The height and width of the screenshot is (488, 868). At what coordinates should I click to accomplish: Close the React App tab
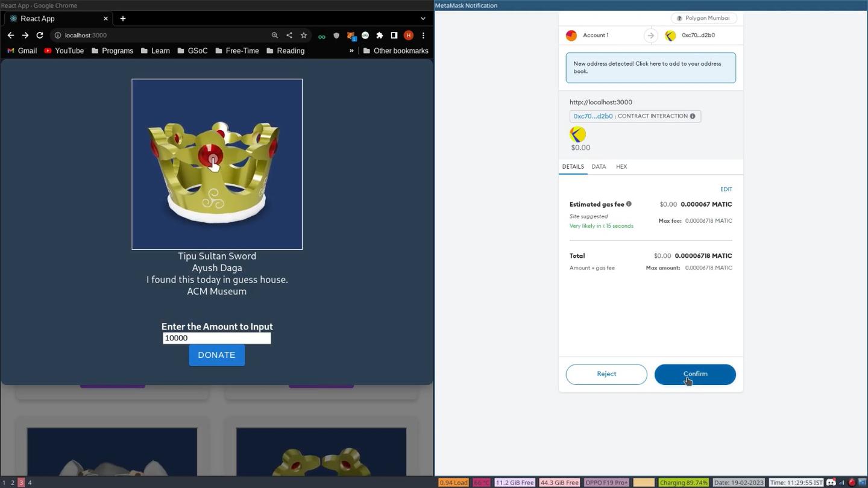click(x=105, y=19)
